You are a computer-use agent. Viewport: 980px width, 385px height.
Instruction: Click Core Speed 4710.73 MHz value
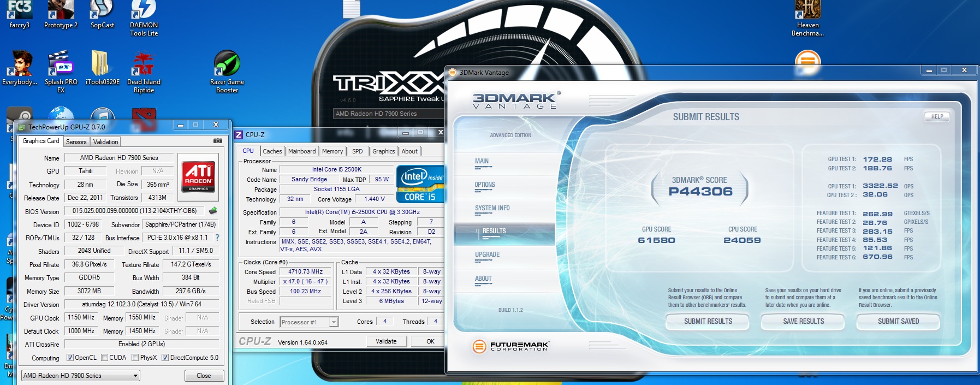pos(306,271)
